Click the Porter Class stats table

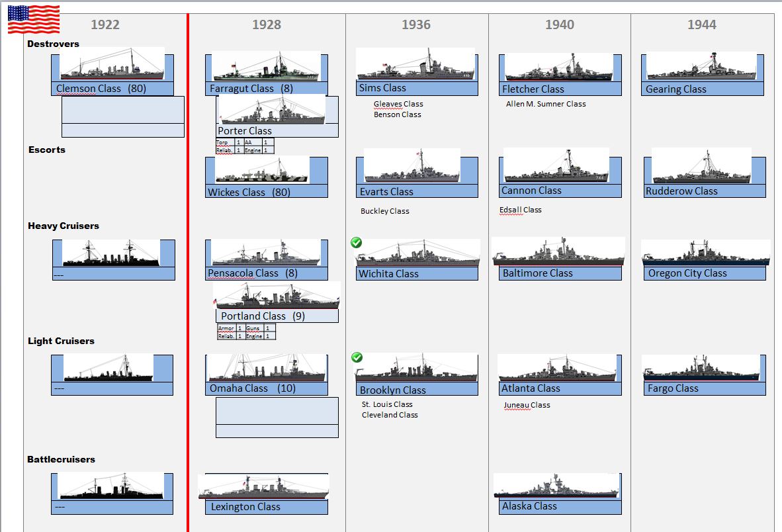(x=245, y=146)
